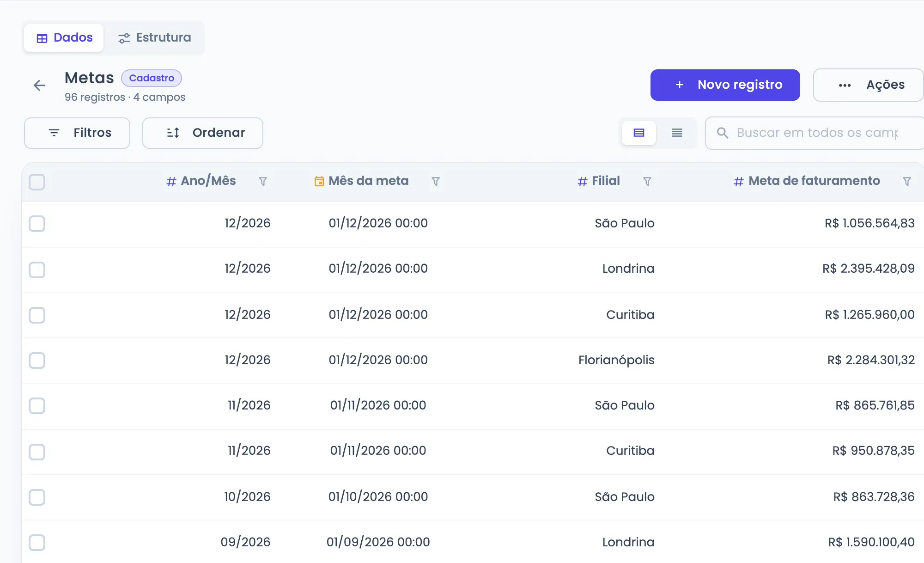
Task: Click the 10/2026 Ano/Mês cell
Action: pyautogui.click(x=247, y=497)
